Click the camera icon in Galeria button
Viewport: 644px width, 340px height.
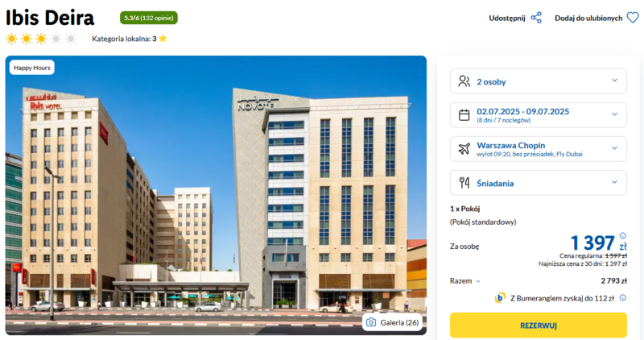point(371,322)
